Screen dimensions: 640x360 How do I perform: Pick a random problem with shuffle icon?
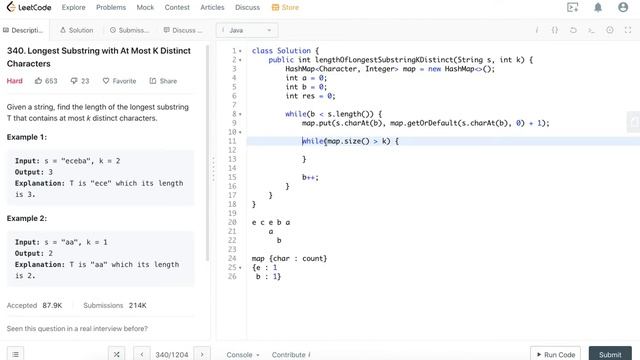[x=116, y=354]
